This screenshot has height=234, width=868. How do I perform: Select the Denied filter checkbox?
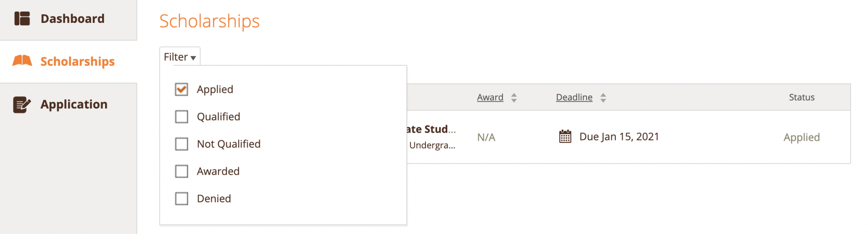pyautogui.click(x=181, y=198)
